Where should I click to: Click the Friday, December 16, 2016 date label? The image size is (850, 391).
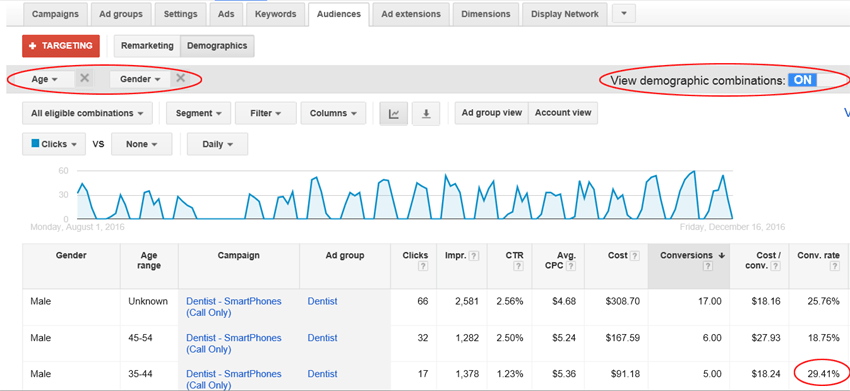tap(732, 227)
